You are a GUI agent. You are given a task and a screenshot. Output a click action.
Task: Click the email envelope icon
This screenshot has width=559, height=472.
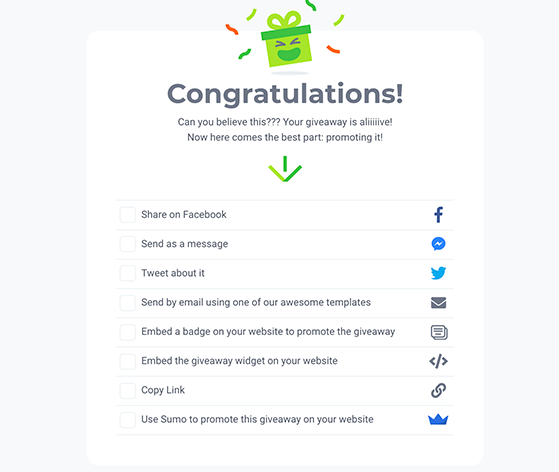tap(439, 303)
